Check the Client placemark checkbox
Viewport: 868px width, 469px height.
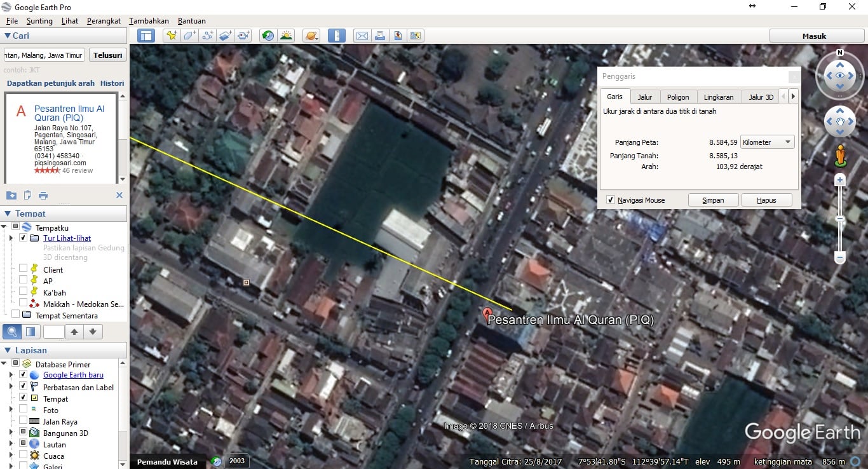[24, 269]
